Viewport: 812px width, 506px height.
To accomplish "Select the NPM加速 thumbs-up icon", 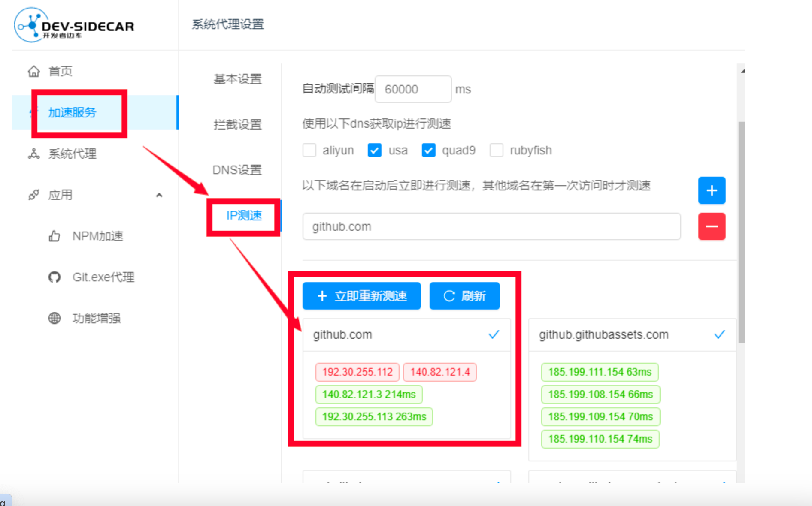I will [x=55, y=235].
